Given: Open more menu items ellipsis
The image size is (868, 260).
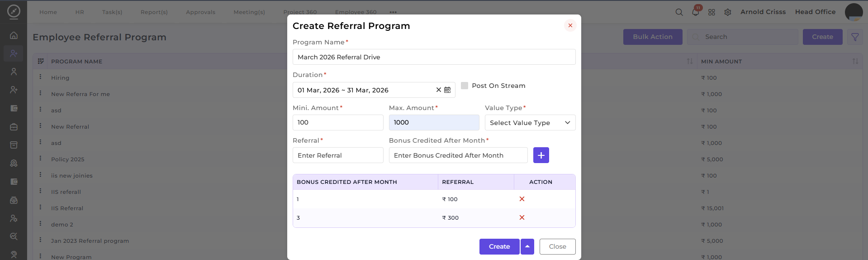Looking at the screenshot, I should pyautogui.click(x=393, y=12).
